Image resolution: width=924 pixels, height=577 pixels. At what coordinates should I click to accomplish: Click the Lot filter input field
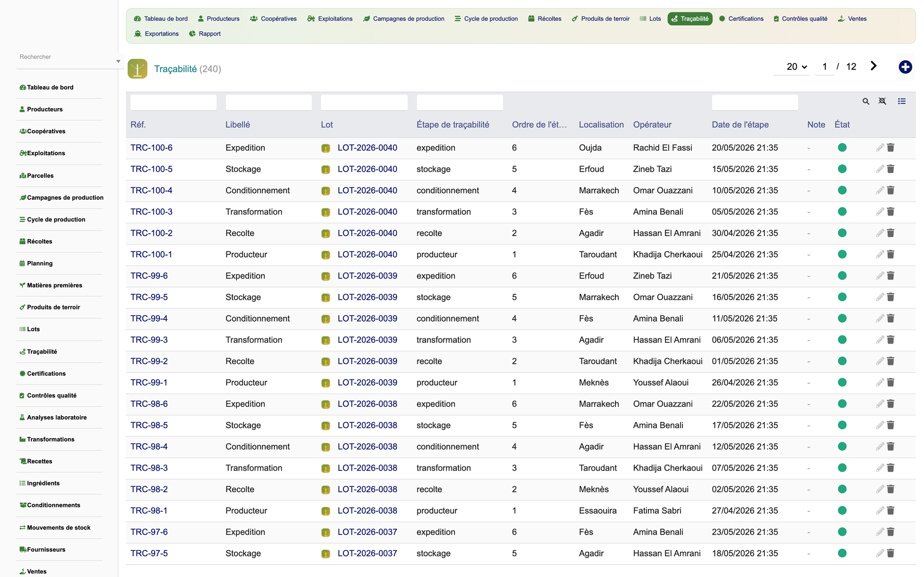364,102
